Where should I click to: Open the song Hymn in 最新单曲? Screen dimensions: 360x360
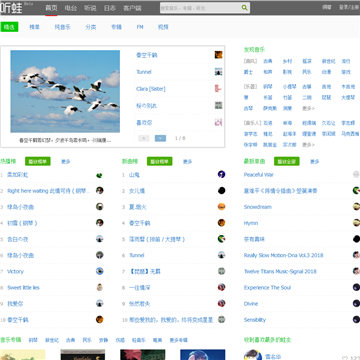251,223
